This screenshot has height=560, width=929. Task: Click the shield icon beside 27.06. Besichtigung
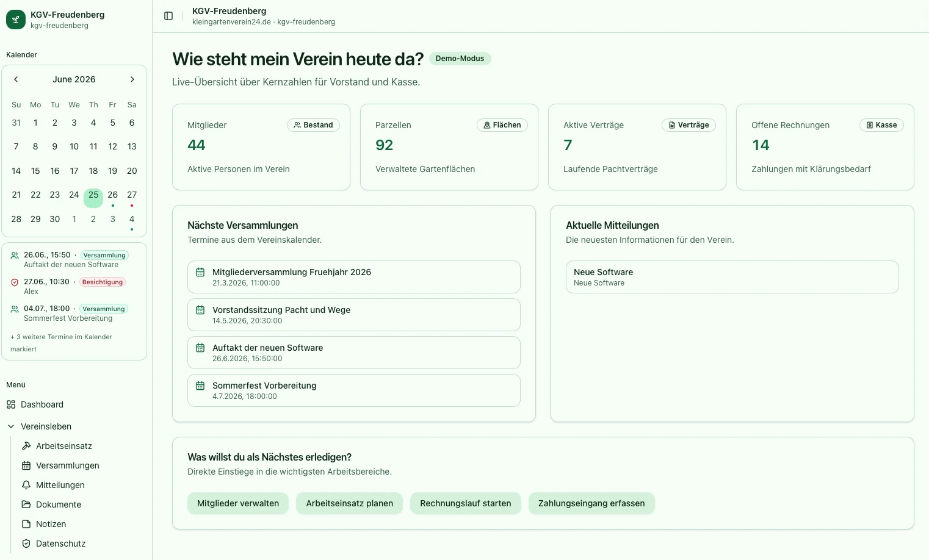(15, 282)
